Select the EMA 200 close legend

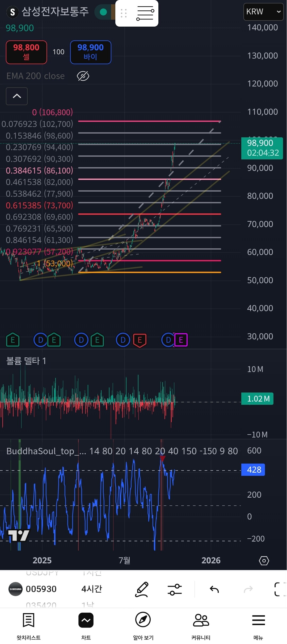click(x=36, y=76)
